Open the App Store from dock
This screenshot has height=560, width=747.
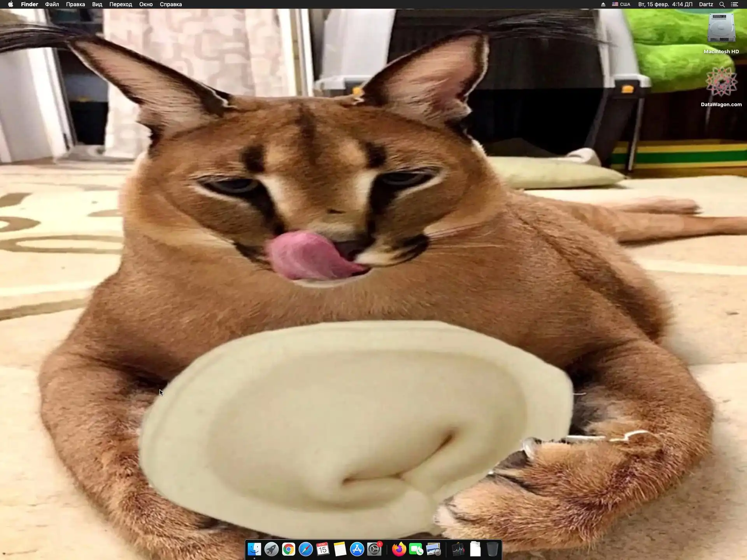pos(357,549)
